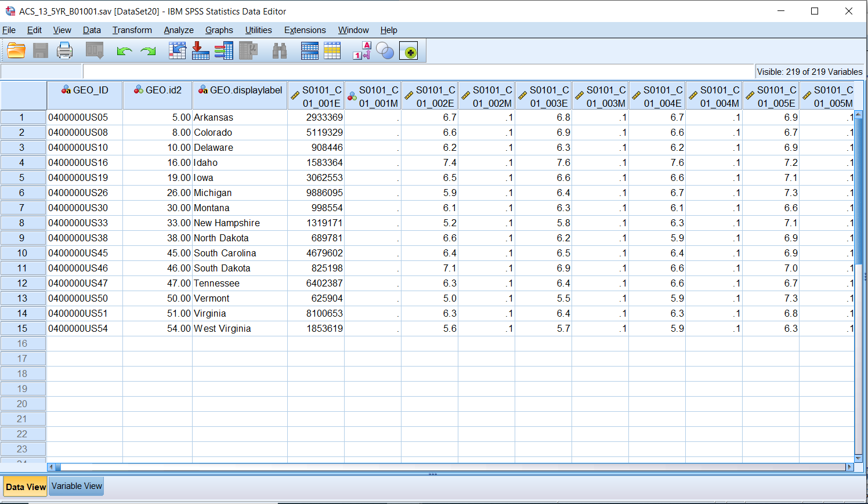
Task: Select the cell containing Michigan
Action: click(x=240, y=193)
